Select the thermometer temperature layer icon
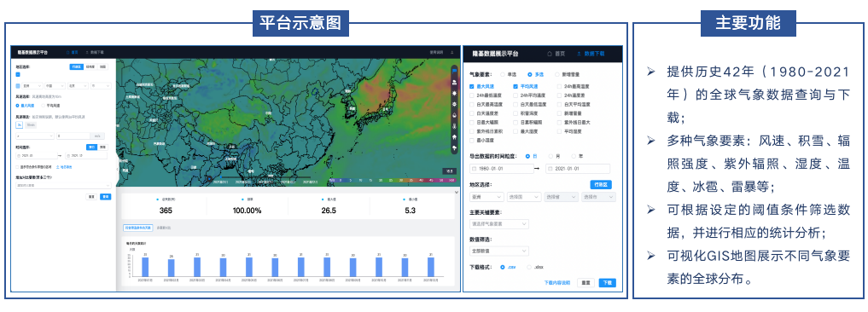Image resolution: width=868 pixels, height=312 pixels. [454, 126]
